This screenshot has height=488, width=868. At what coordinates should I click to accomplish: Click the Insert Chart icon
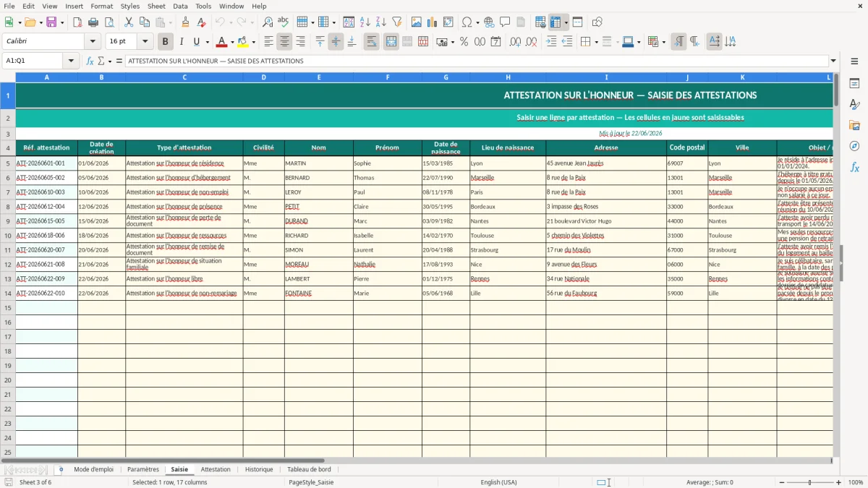[433, 22]
